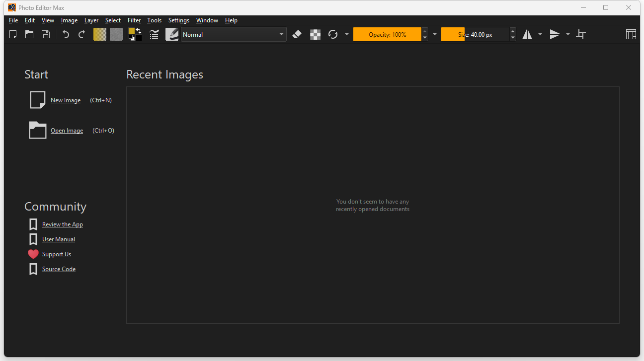Toggle the eraser mode icon

(297, 34)
